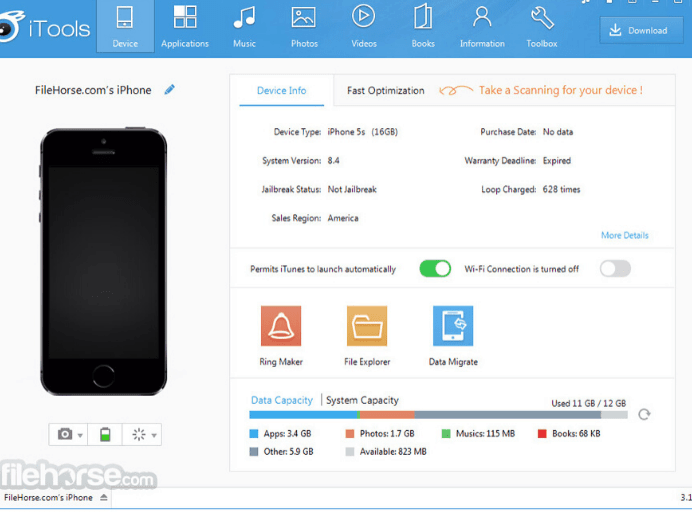This screenshot has height=522, width=692.
Task: Click the Warranty Deadline 'Expired' value
Action: tap(557, 161)
